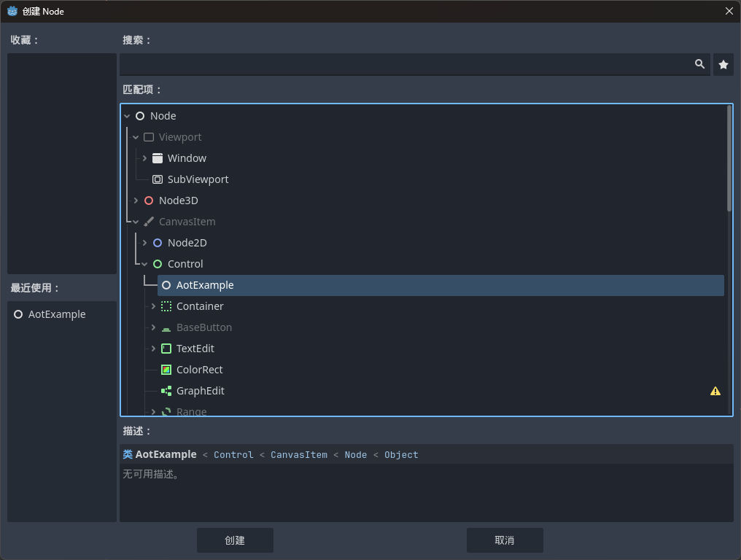Click the yellow warning icon beside GraphEdit
741x560 pixels.
point(715,391)
